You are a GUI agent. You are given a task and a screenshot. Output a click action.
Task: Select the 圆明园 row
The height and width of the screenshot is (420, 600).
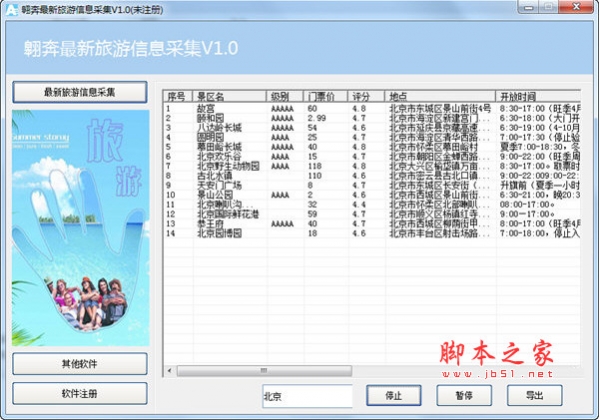[372, 137]
